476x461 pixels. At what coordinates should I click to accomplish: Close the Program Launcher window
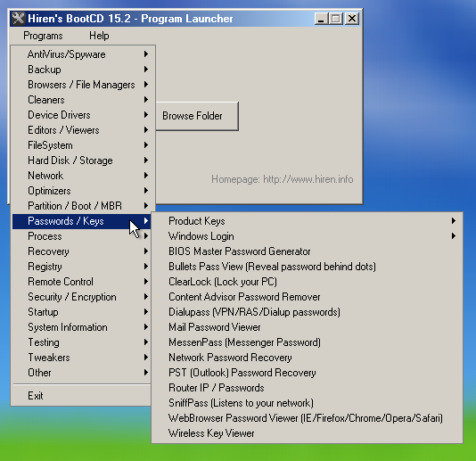[352, 19]
